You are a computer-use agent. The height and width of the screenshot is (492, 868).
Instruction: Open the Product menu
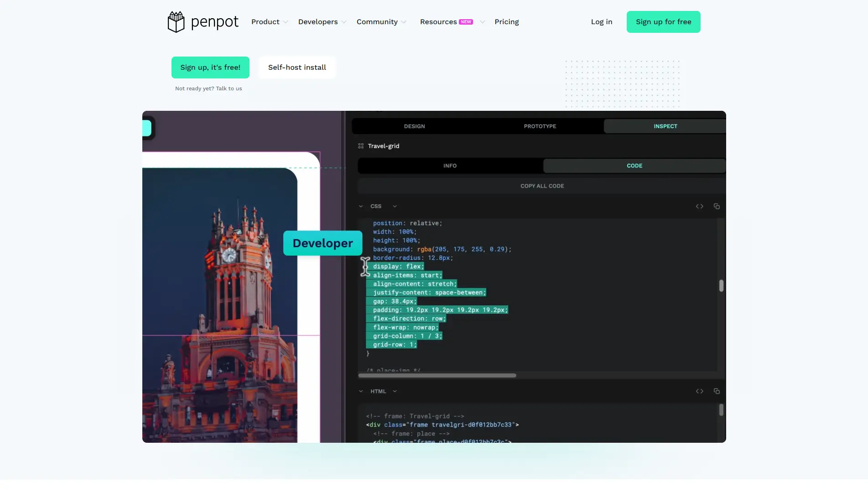pyautogui.click(x=265, y=22)
